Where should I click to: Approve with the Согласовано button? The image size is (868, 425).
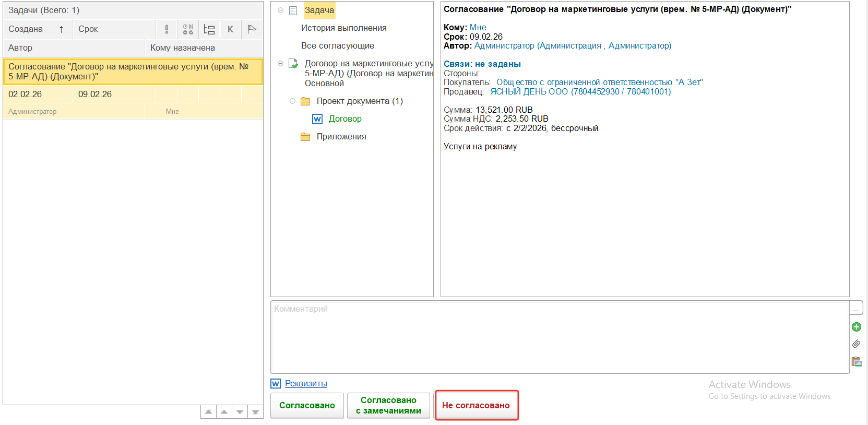coord(307,406)
